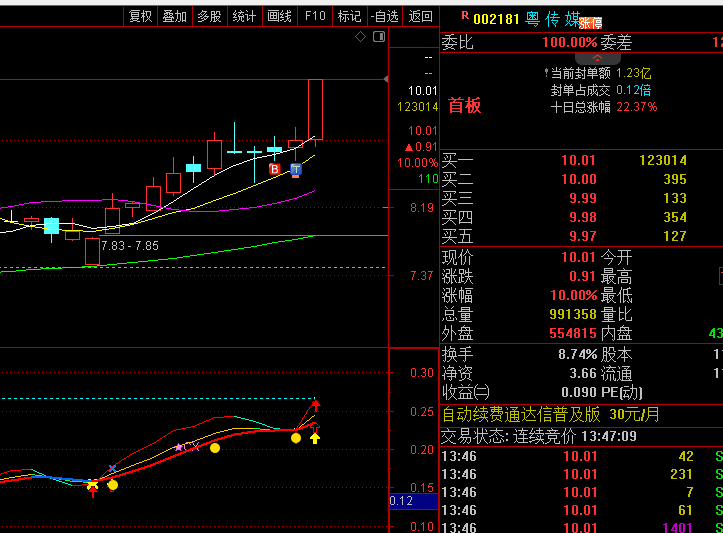The width and height of the screenshot is (723, 533).
Task: Click the 委比 100.00% value
Action: pyautogui.click(x=569, y=42)
